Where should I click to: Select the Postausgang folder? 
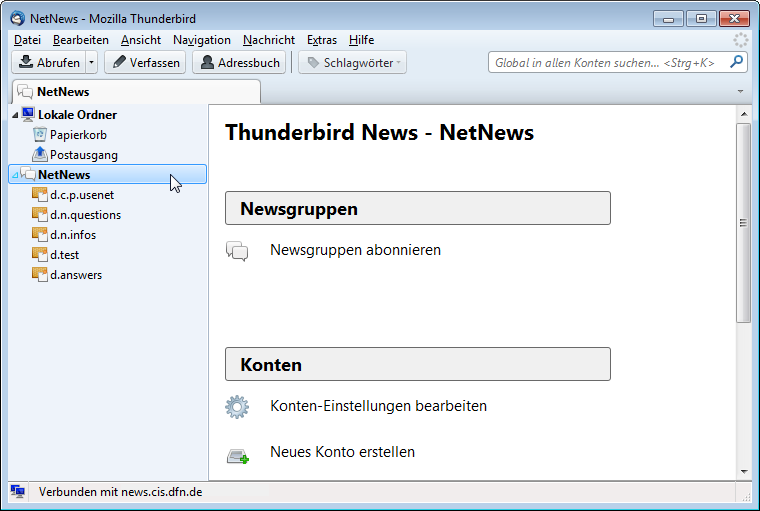click(x=108, y=155)
